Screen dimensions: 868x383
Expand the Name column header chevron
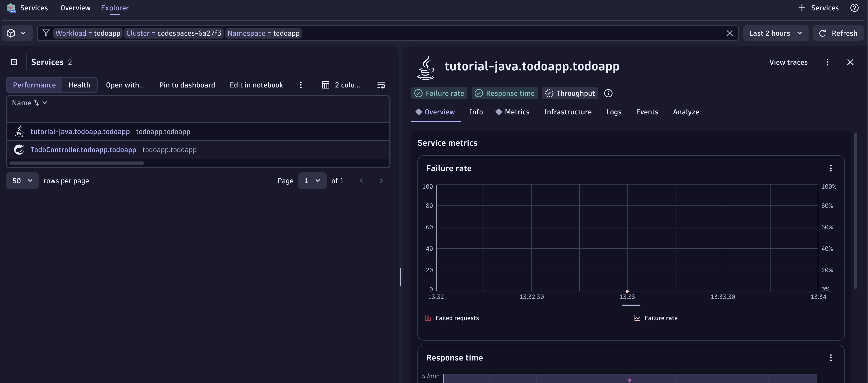point(45,103)
